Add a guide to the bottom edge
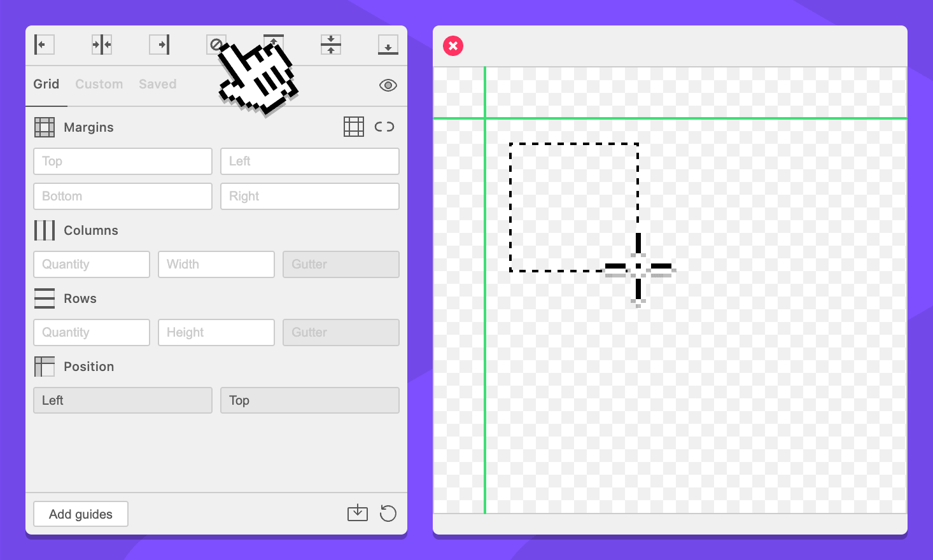933x560 pixels. [x=388, y=45]
